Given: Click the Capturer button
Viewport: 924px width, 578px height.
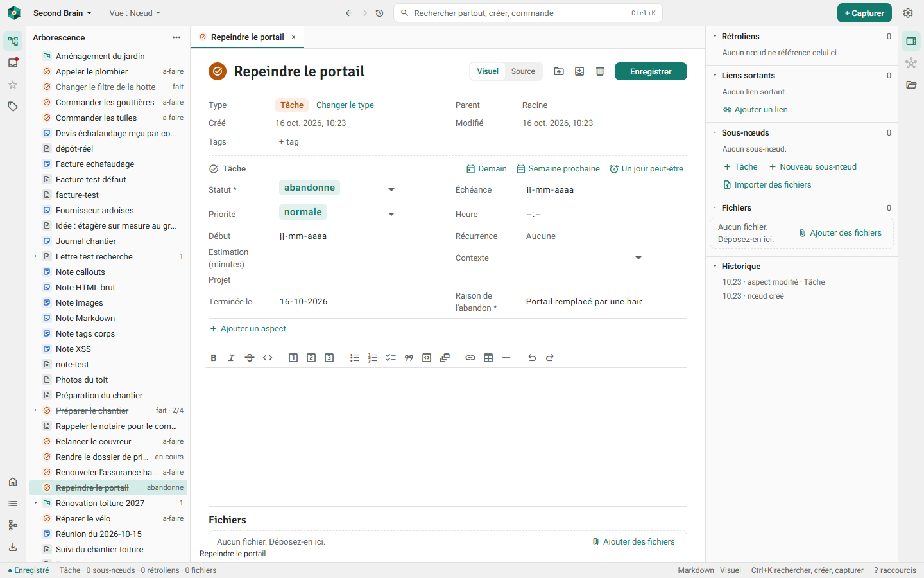Looking at the screenshot, I should click(x=864, y=13).
